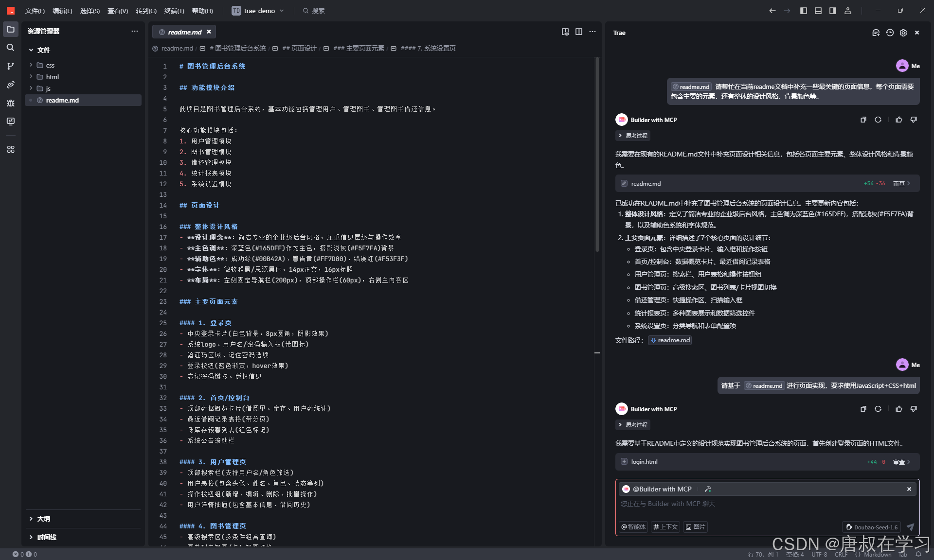934x560 pixels.
Task: Toggle the primary sidebar layout button
Action: pyautogui.click(x=804, y=10)
